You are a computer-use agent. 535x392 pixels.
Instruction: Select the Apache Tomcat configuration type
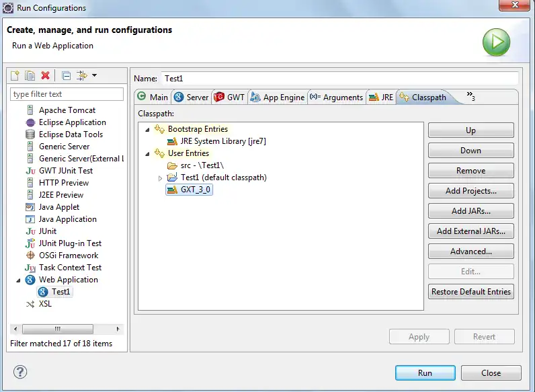[x=67, y=110]
